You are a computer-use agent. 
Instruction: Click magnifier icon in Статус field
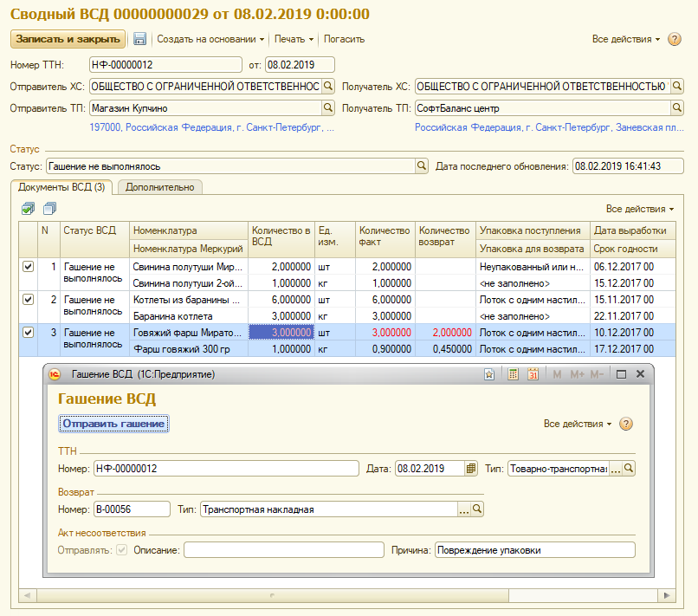click(422, 166)
